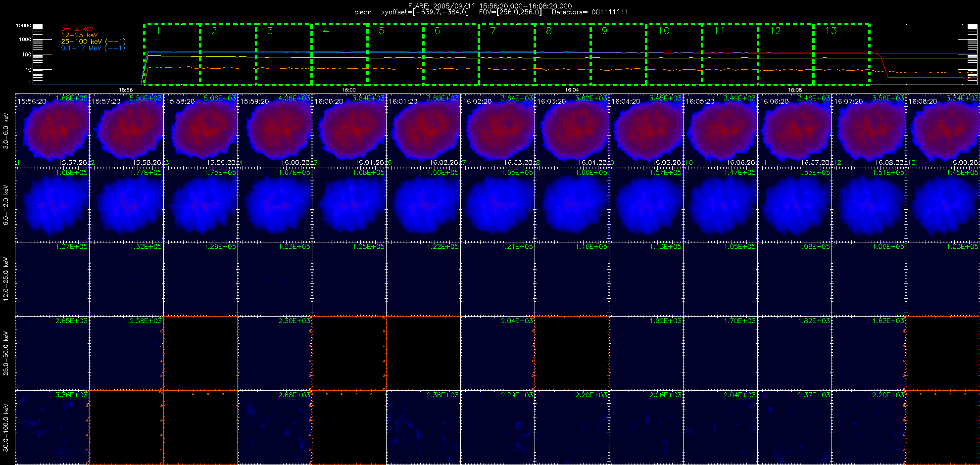Viewport: 980px width, 465px height.
Task: Select interval 10 marker in the light curve
Action: point(664,31)
